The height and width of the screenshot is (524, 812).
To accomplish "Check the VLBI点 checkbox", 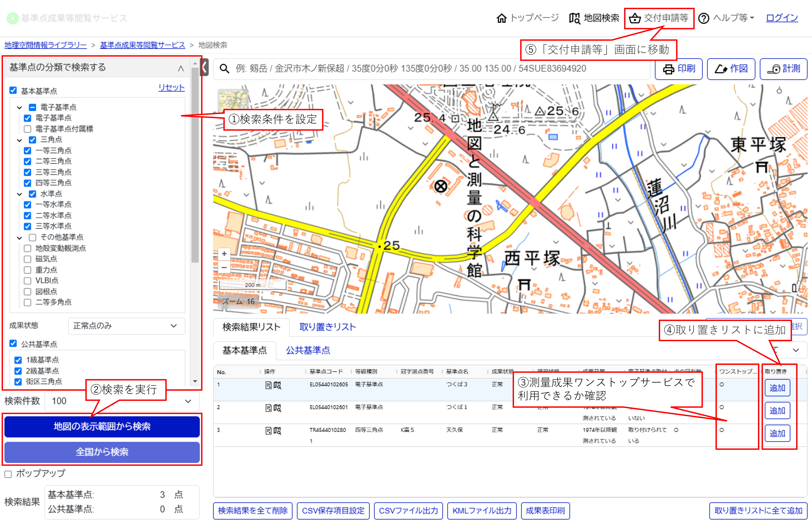I will (28, 281).
